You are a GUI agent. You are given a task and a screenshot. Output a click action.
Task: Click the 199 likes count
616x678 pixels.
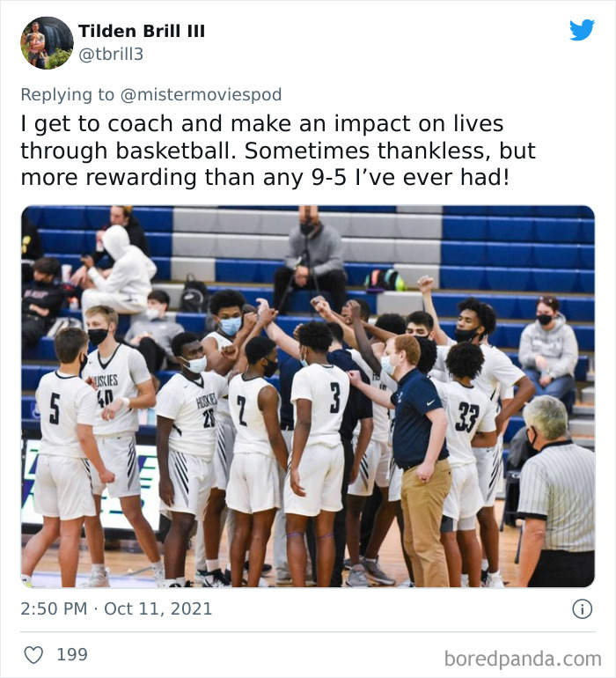click(x=72, y=654)
